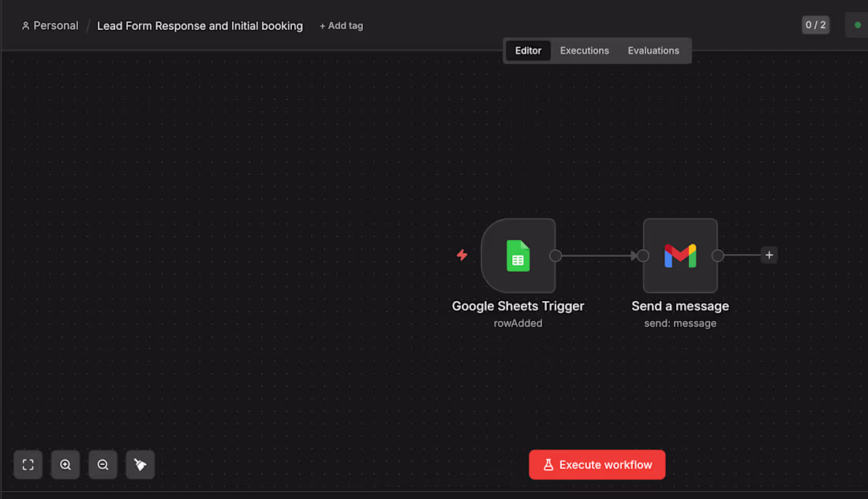
Task: Add a node with the plus button
Action: 769,255
